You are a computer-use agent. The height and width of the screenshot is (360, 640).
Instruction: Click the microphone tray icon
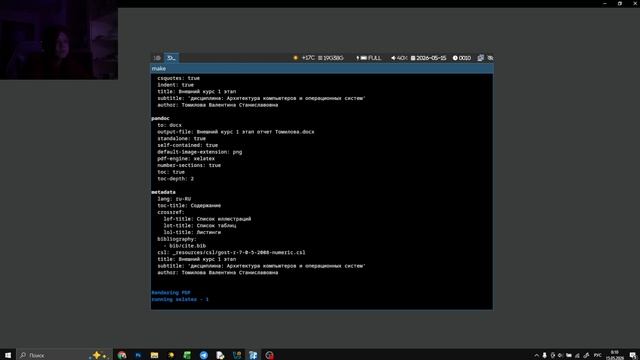point(544,355)
